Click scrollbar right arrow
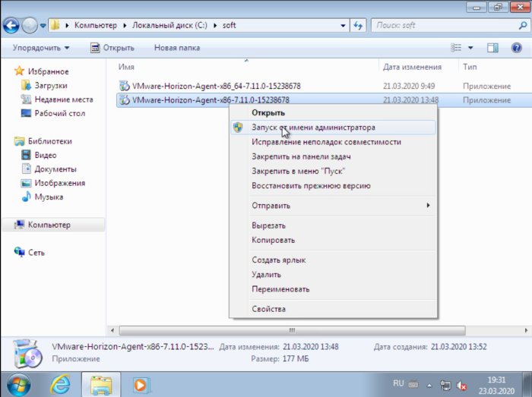Viewport: 532px width, 397px height. point(526,330)
